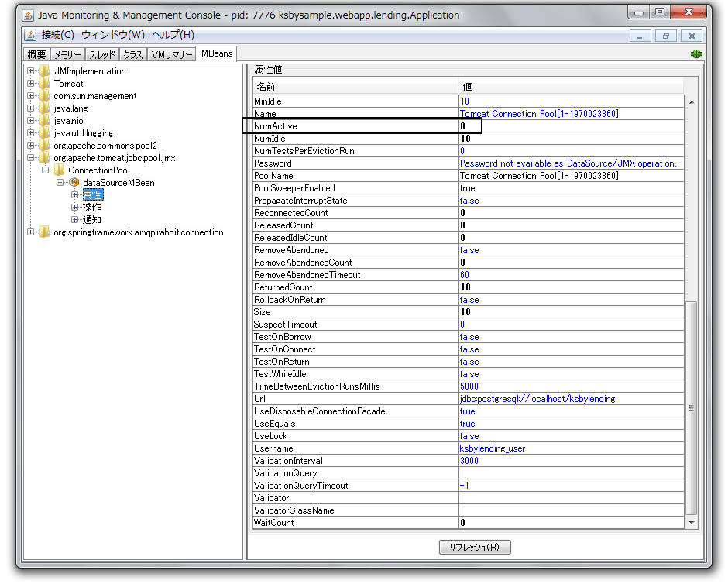Click the java.lang folder icon
Image resolution: width=728 pixels, height=584 pixels.
tap(44, 108)
